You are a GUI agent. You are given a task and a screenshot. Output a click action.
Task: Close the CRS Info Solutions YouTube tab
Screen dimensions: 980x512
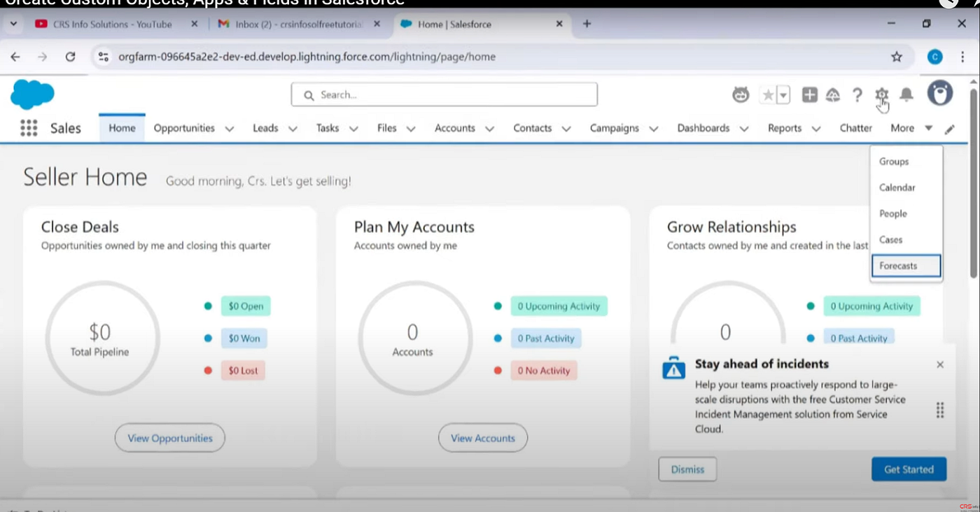pos(195,24)
